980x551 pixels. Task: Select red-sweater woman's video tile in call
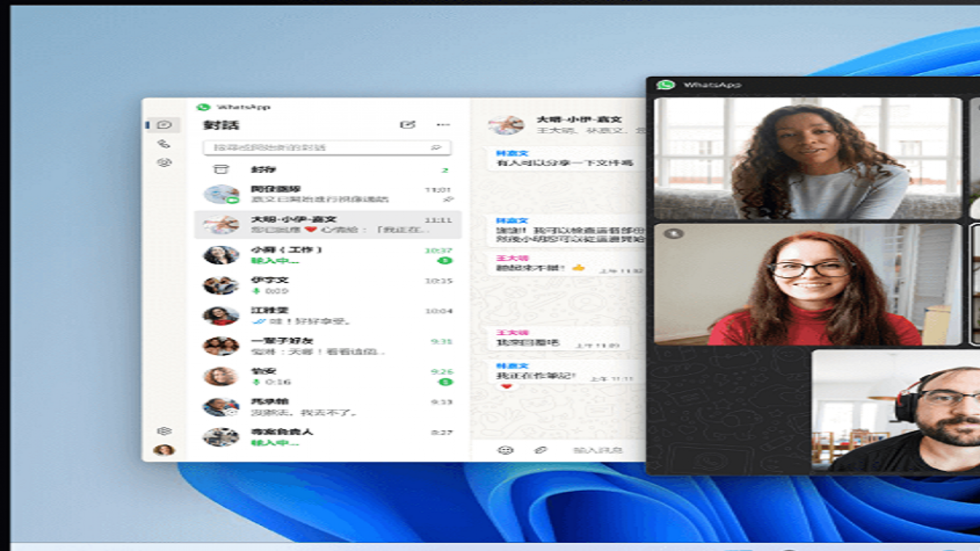[808, 284]
